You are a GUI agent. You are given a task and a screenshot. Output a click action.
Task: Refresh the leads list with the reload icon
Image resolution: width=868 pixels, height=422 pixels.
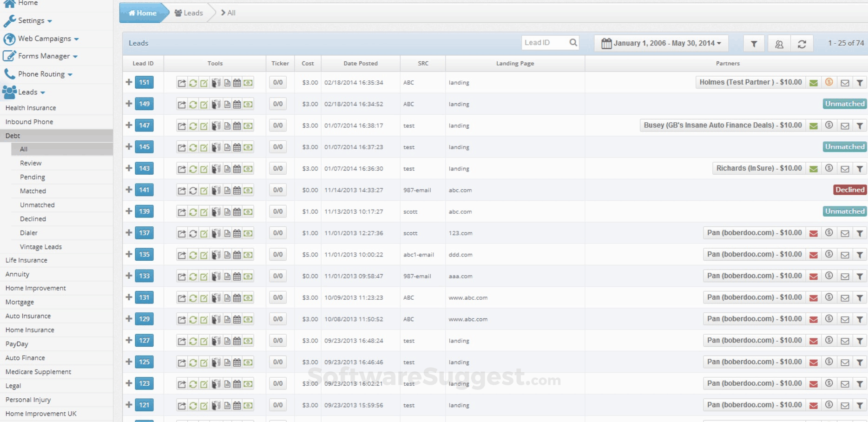pyautogui.click(x=803, y=43)
